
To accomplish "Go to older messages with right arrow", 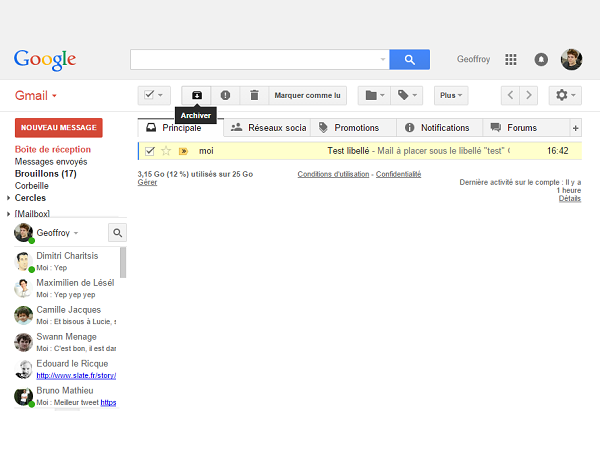I will (528, 95).
